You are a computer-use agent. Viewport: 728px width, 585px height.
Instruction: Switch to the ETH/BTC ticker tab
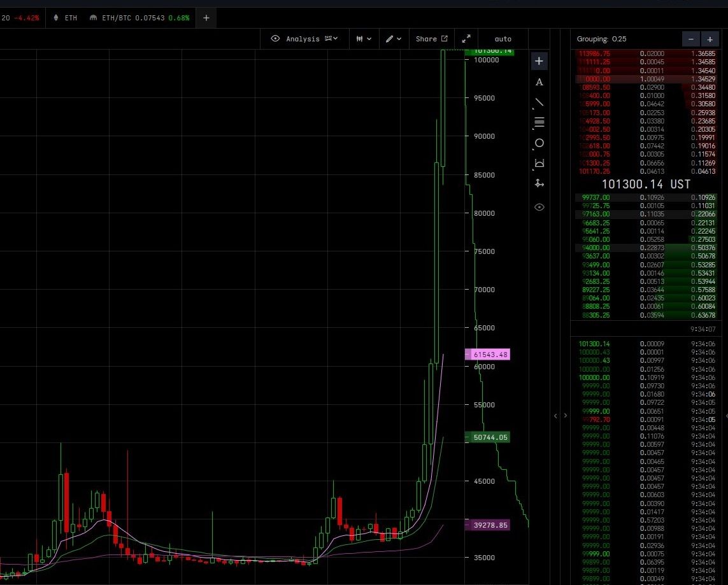pyautogui.click(x=139, y=18)
